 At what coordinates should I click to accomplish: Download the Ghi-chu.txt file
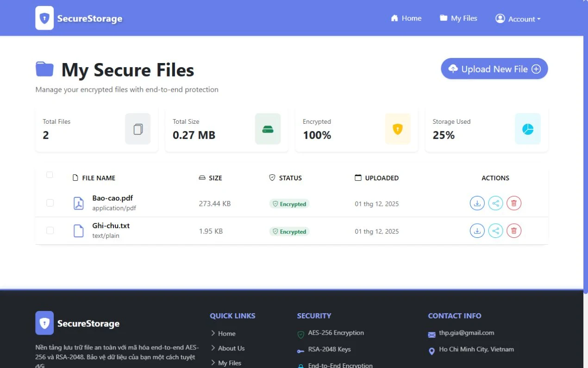point(477,230)
